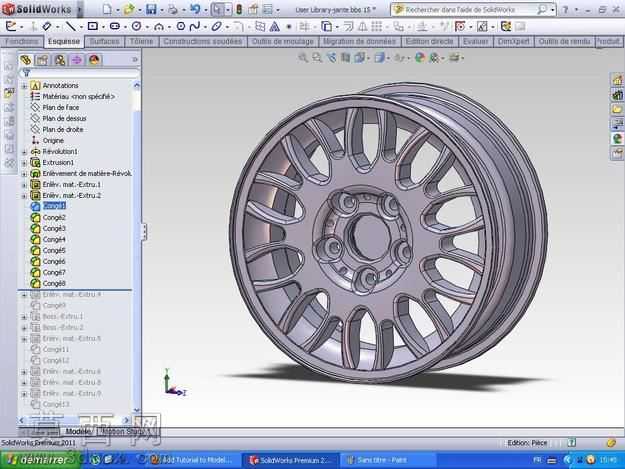
Task: Click the Save icon
Action: pos(151,9)
